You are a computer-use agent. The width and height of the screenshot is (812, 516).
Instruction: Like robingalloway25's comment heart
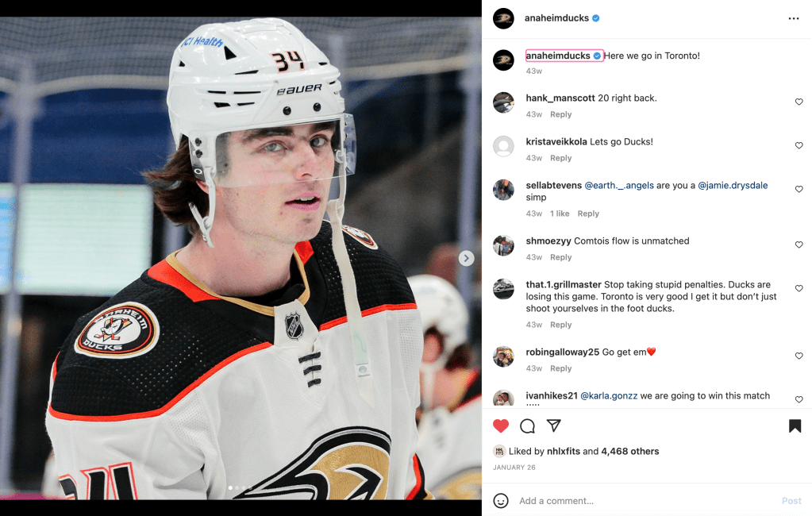coord(799,356)
